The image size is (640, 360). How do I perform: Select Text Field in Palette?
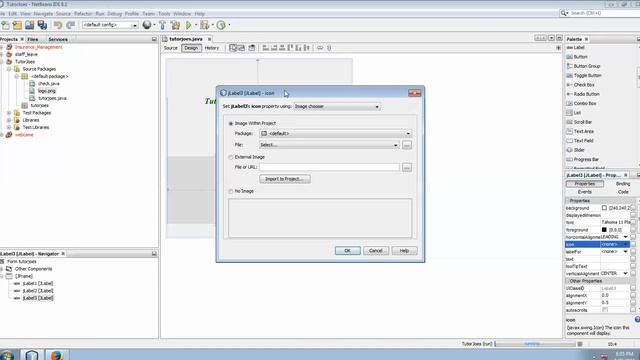pos(583,141)
